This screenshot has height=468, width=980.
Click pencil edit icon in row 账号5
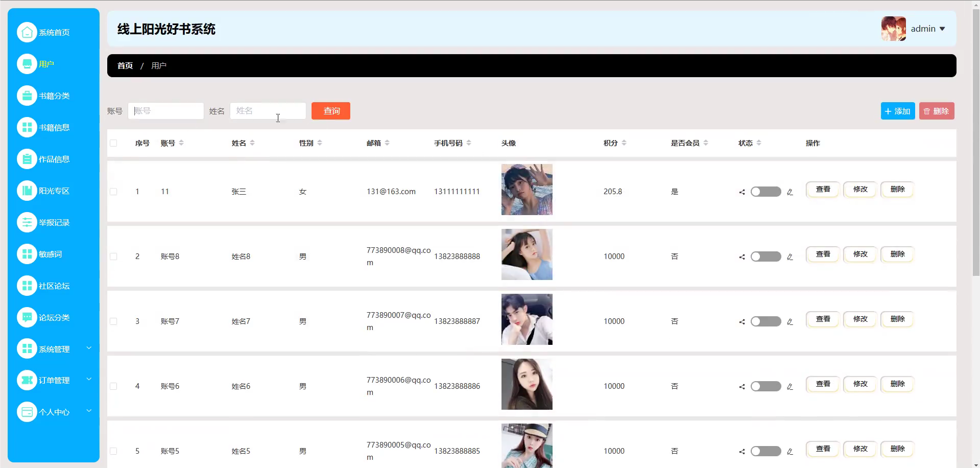(790, 452)
